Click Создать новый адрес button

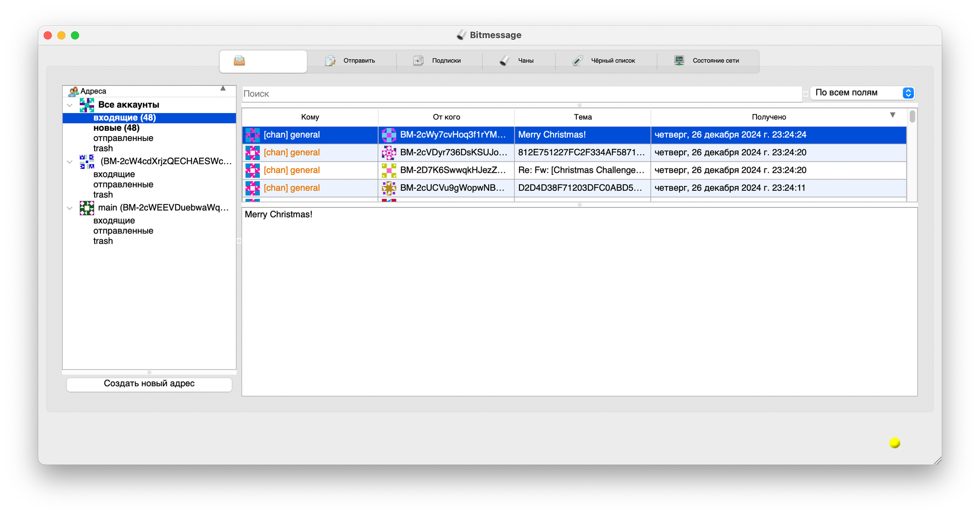pos(149,384)
